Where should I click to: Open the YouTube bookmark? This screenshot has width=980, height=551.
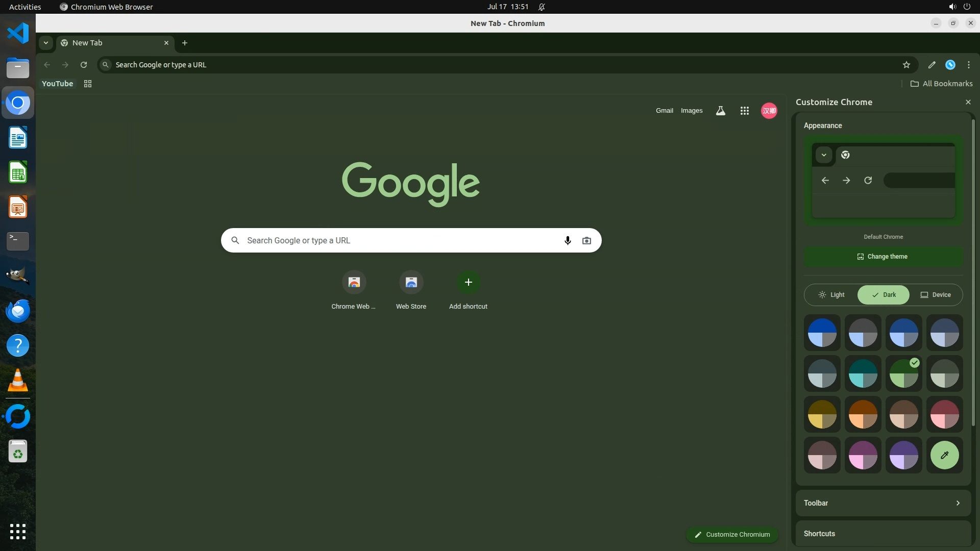(x=57, y=84)
